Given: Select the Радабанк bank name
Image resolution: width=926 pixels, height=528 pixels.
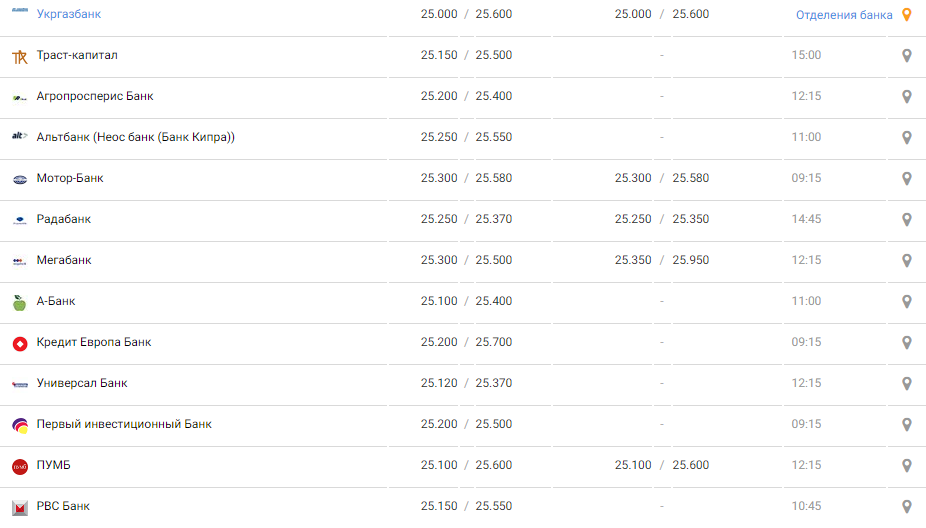Looking at the screenshot, I should click(64, 219).
